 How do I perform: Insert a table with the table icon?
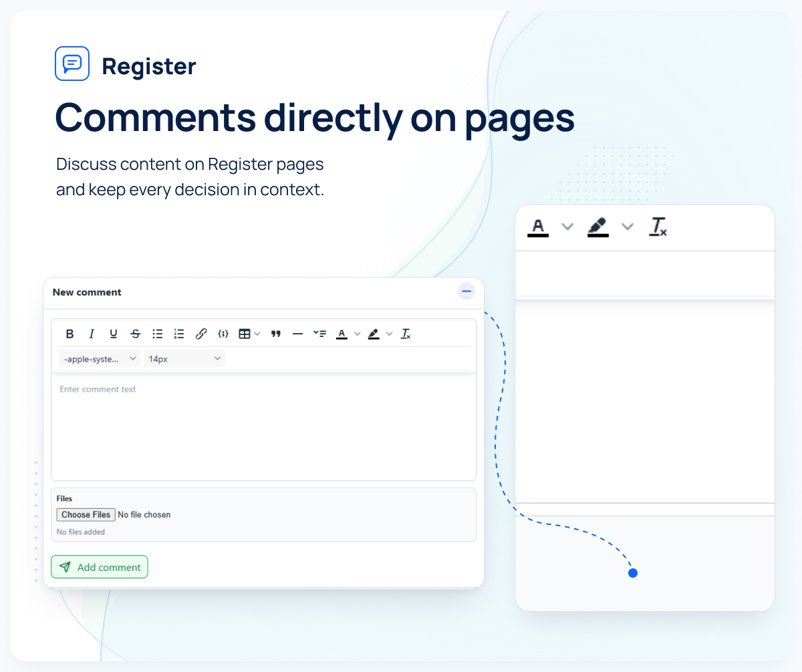click(x=245, y=334)
